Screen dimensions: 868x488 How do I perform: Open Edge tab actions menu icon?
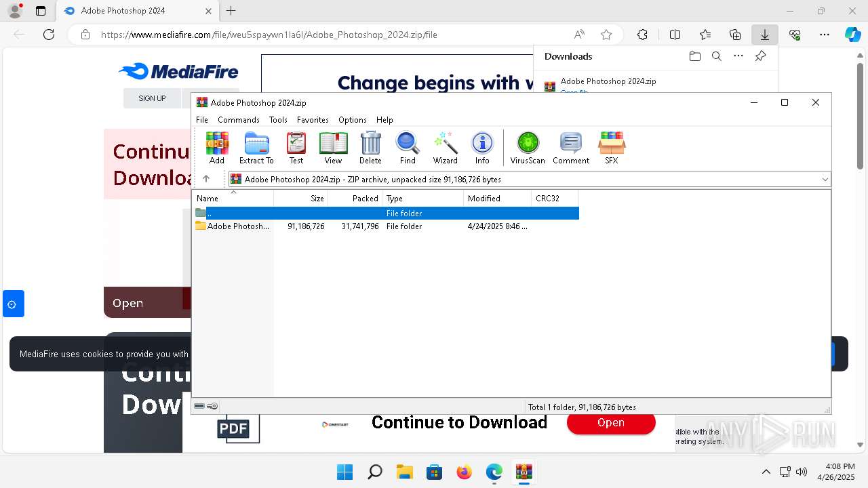click(41, 11)
